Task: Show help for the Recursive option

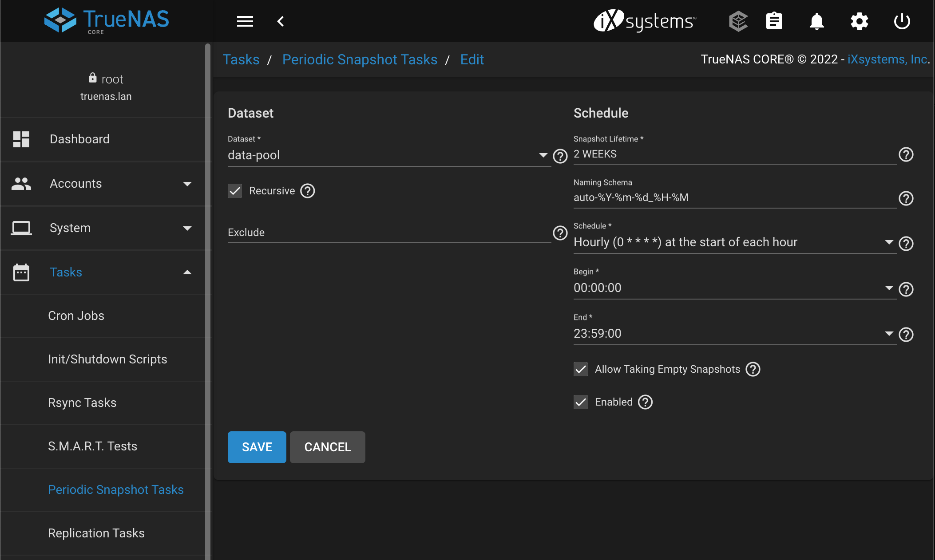Action: point(307,191)
